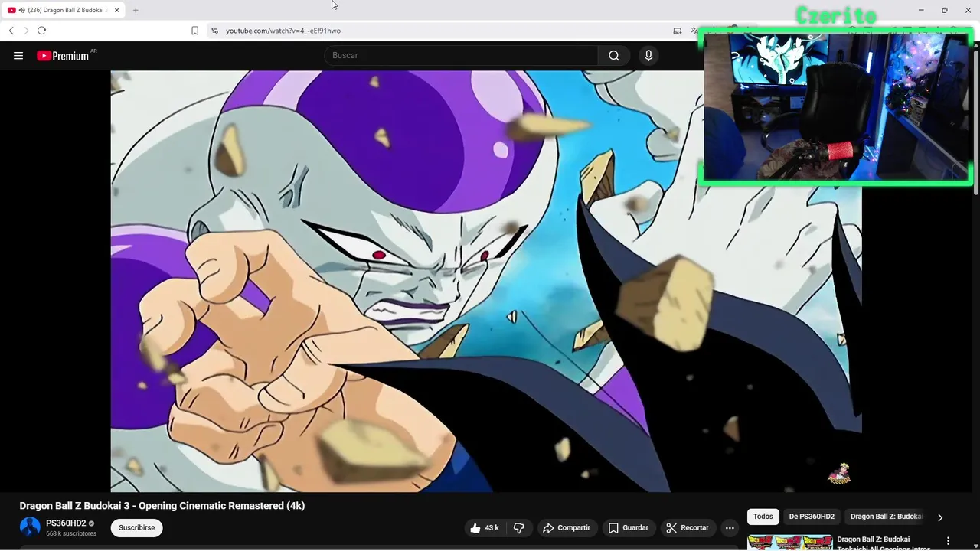980x551 pixels.
Task: Clip the video using Recortar
Action: 688,528
